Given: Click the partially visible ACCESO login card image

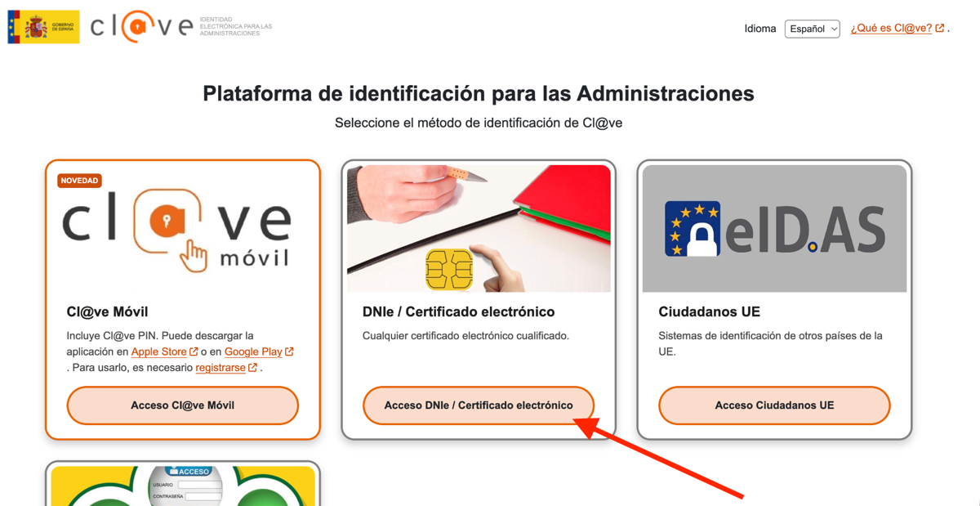Looking at the screenshot, I should pyautogui.click(x=183, y=486).
